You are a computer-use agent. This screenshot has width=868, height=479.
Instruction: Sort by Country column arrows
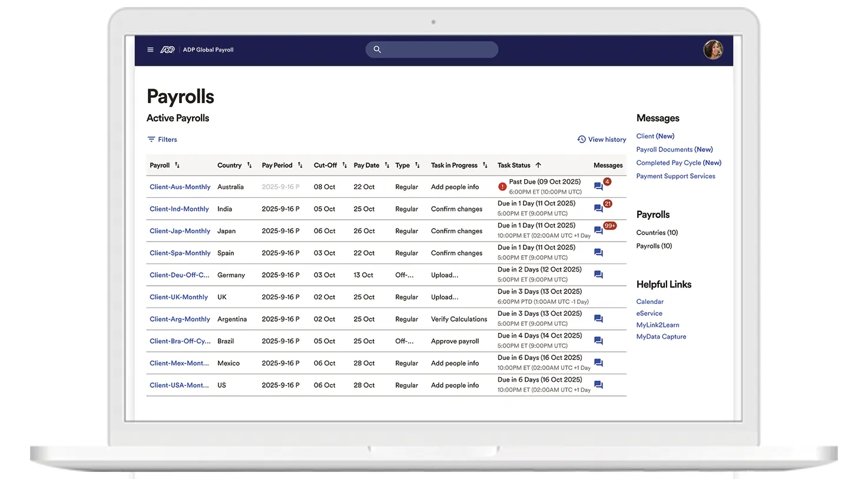249,166
